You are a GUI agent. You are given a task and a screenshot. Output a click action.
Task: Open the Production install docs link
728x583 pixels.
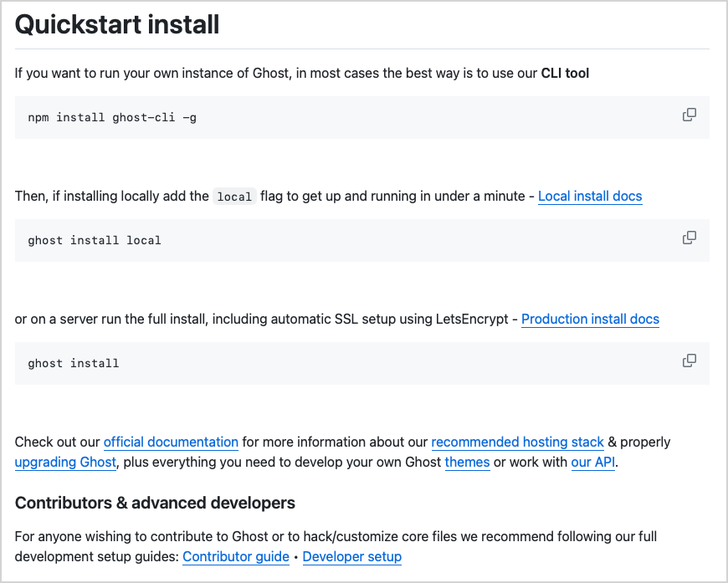590,320
